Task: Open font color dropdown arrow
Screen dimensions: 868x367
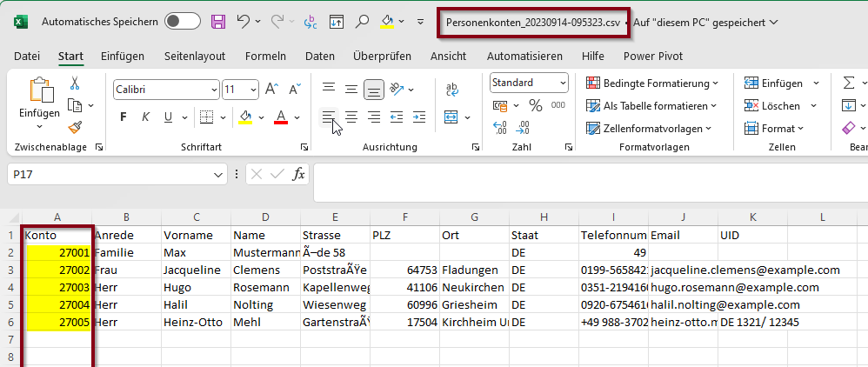Action: [x=297, y=117]
